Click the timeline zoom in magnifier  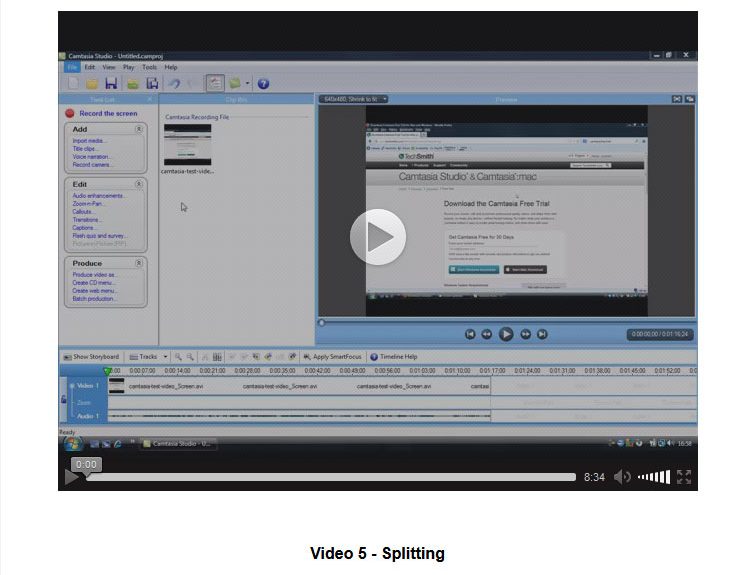178,357
